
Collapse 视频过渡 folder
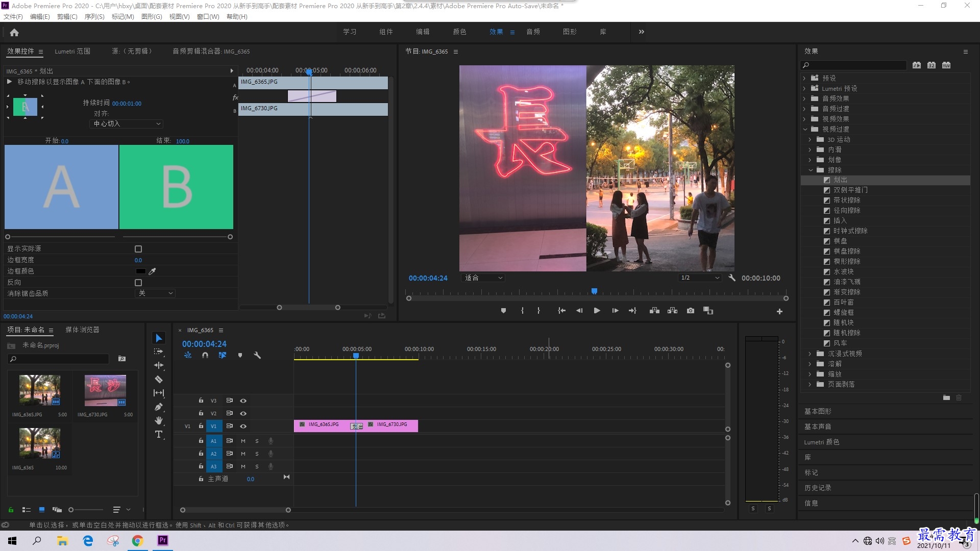[805, 130]
